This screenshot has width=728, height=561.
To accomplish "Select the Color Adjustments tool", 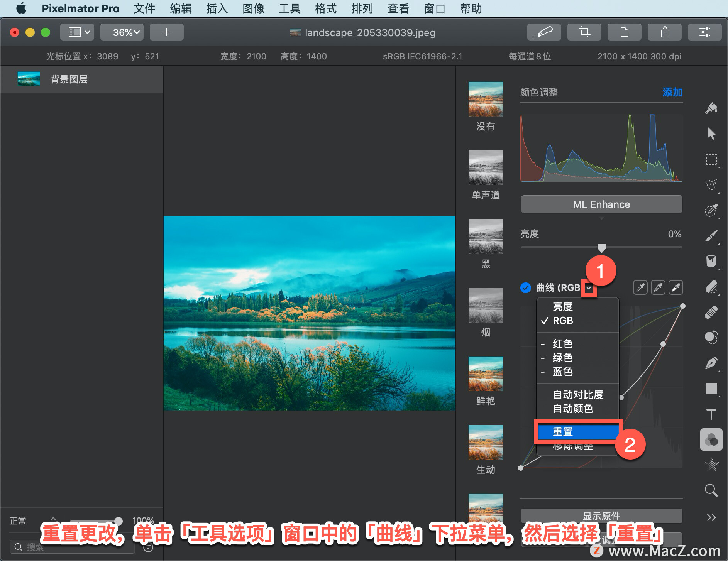I will coord(711,439).
